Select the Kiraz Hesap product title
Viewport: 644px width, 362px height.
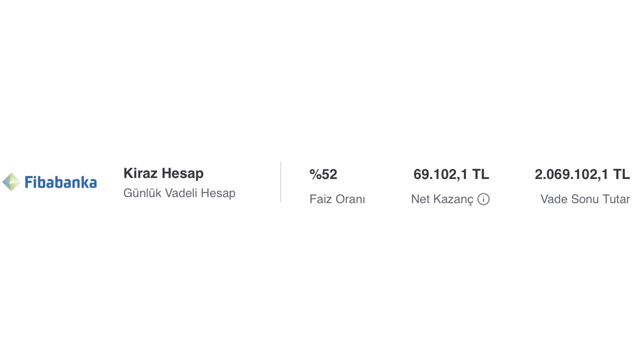click(x=164, y=173)
